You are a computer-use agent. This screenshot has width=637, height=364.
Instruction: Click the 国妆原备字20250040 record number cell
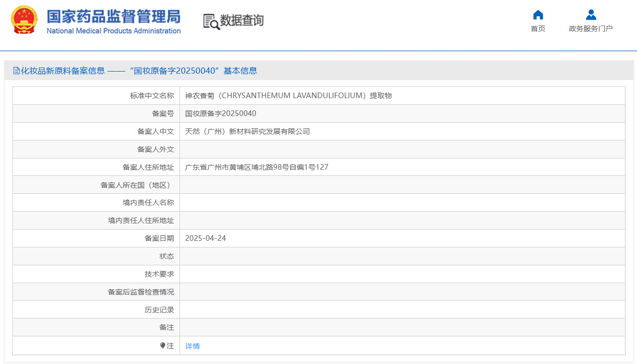click(x=221, y=113)
